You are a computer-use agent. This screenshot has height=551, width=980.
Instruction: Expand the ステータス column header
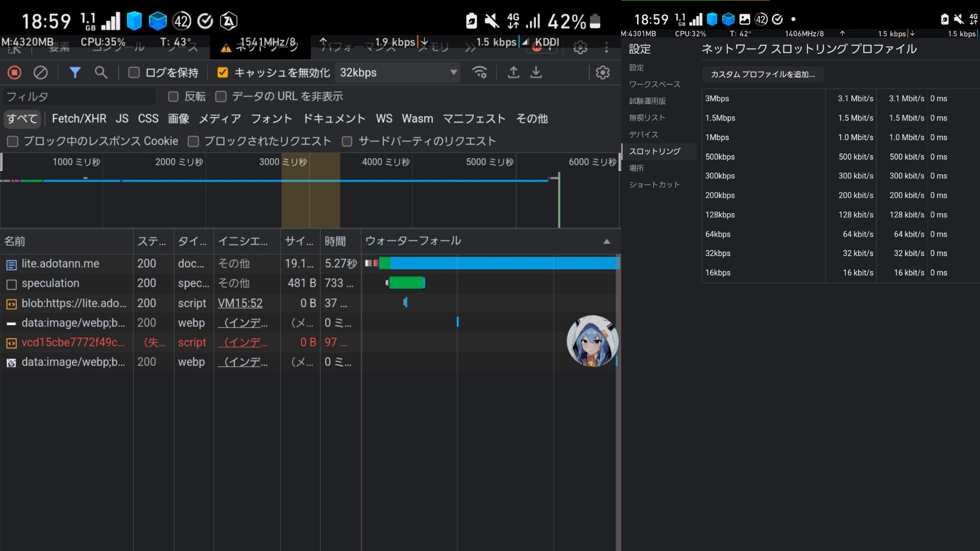152,241
